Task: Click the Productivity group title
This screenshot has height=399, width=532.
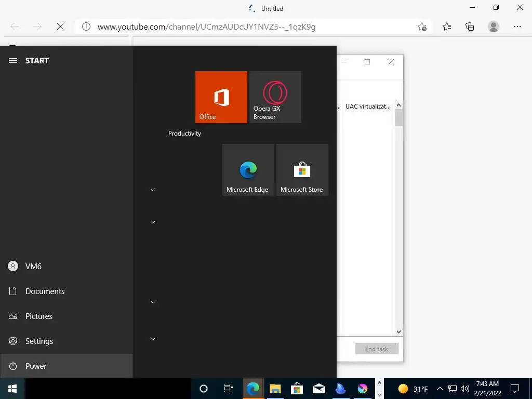Action: tap(184, 134)
